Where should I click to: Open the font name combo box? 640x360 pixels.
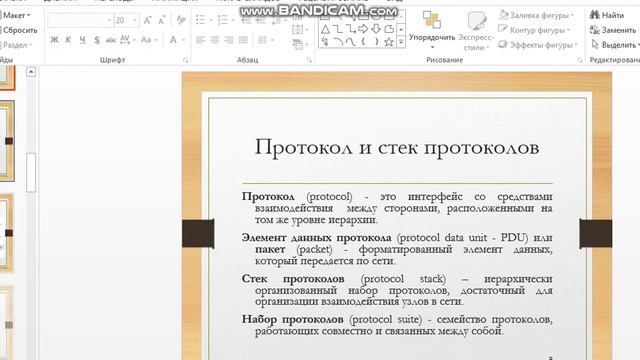point(80,20)
